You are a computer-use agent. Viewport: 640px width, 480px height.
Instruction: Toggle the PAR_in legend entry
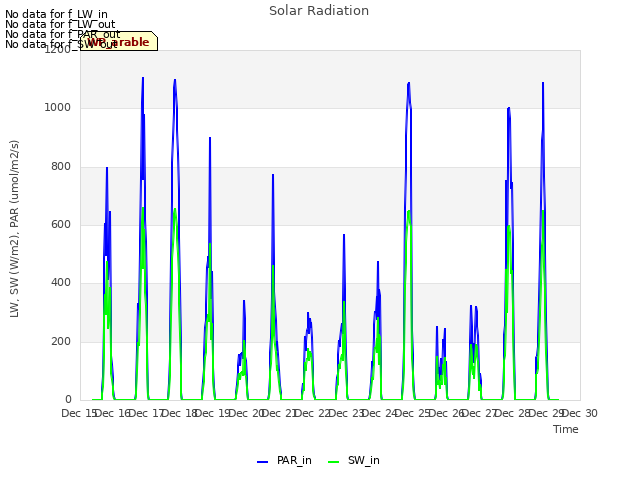[284, 460]
